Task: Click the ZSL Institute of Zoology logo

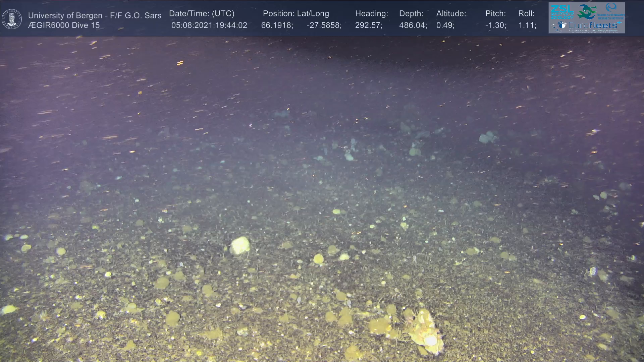Action: [x=562, y=11]
